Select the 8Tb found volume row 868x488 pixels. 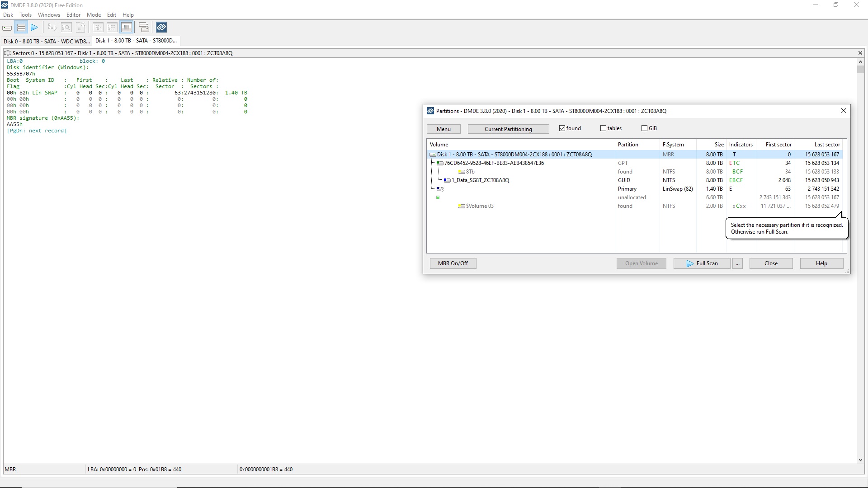(x=635, y=172)
